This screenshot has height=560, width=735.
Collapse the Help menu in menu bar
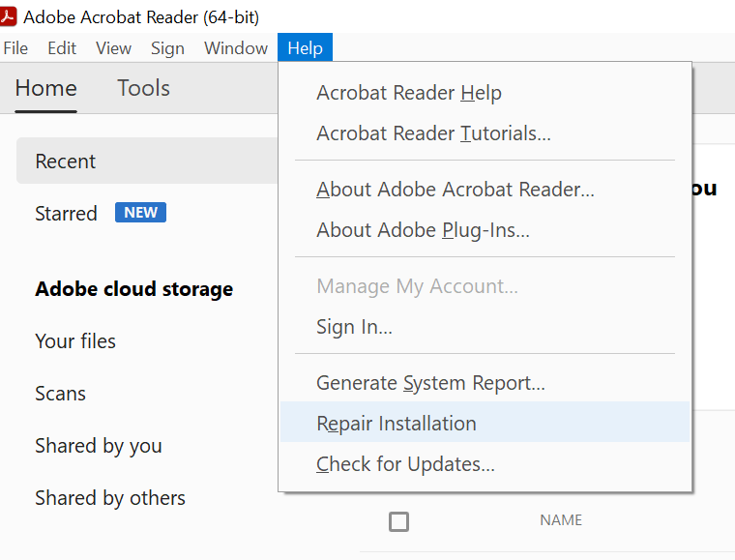(305, 48)
